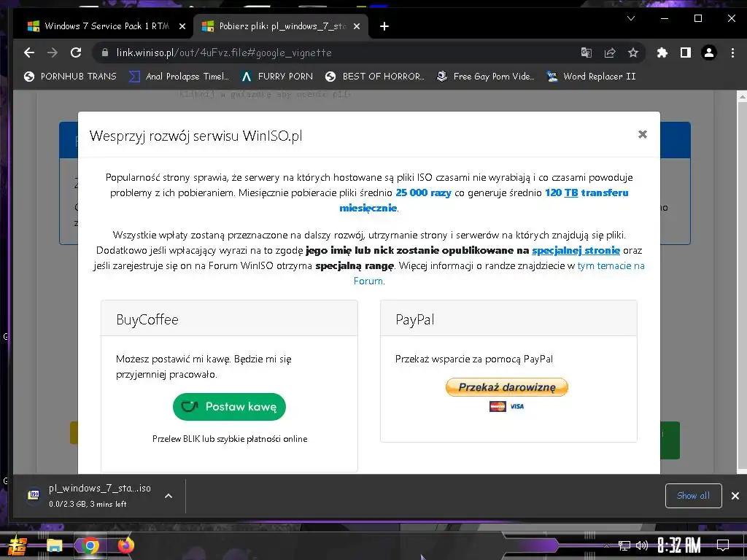Screen dimensions: 747x560
Task: Click the Mastercard and Visa logos
Action: [x=507, y=406]
